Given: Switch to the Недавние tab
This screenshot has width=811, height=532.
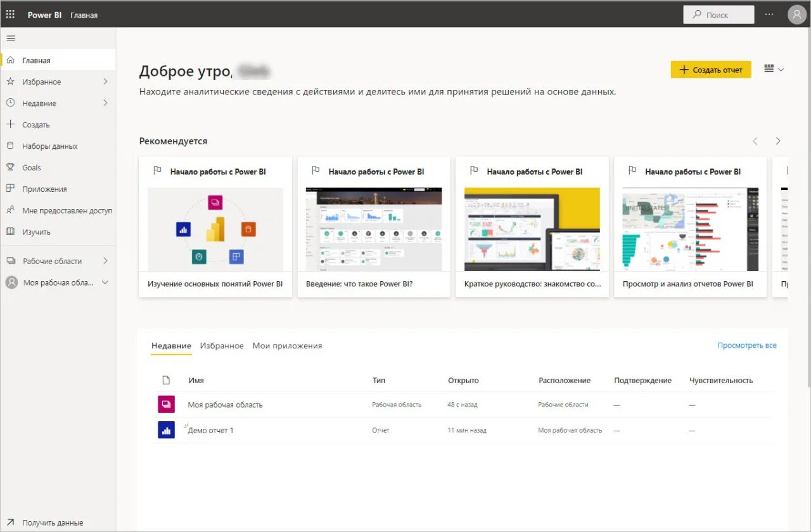Looking at the screenshot, I should coord(171,346).
